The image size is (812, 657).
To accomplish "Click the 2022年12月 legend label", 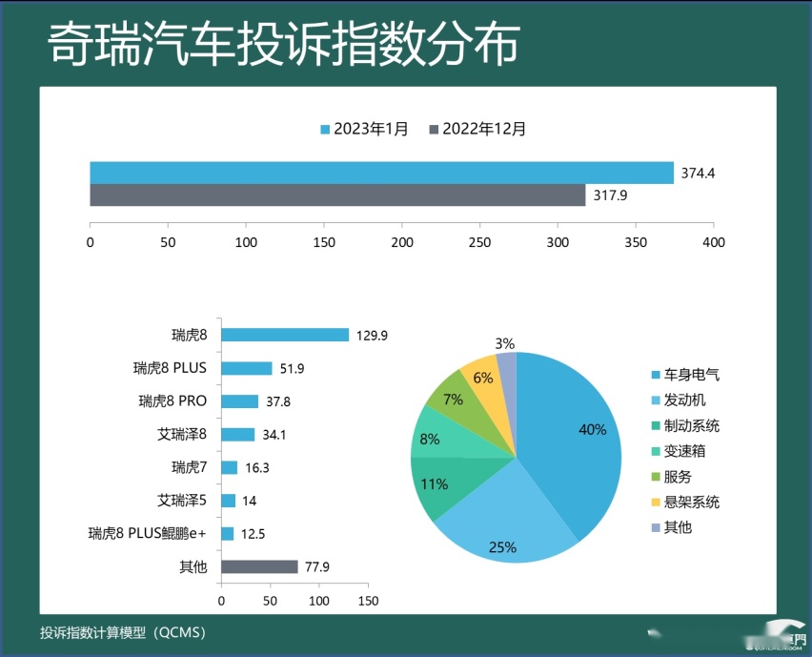I will coord(484,129).
